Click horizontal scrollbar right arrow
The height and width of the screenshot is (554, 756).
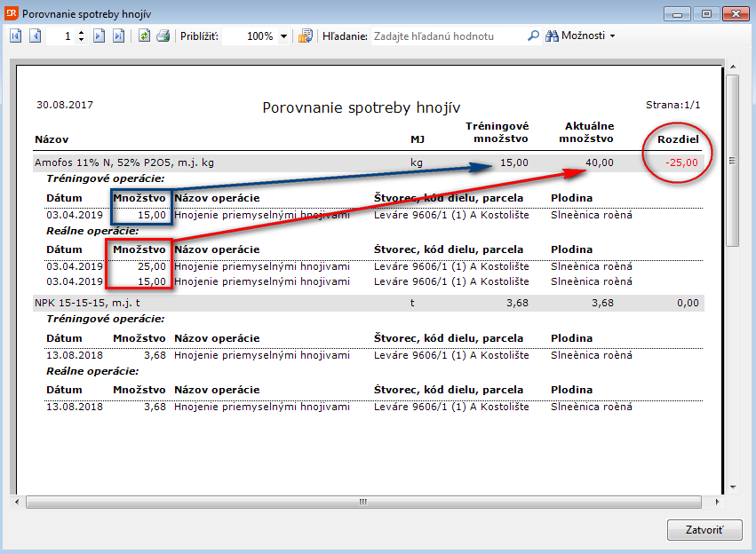[718, 502]
